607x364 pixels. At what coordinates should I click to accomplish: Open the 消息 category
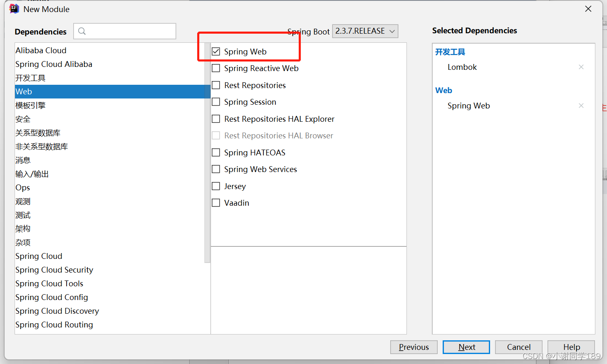(x=110, y=160)
